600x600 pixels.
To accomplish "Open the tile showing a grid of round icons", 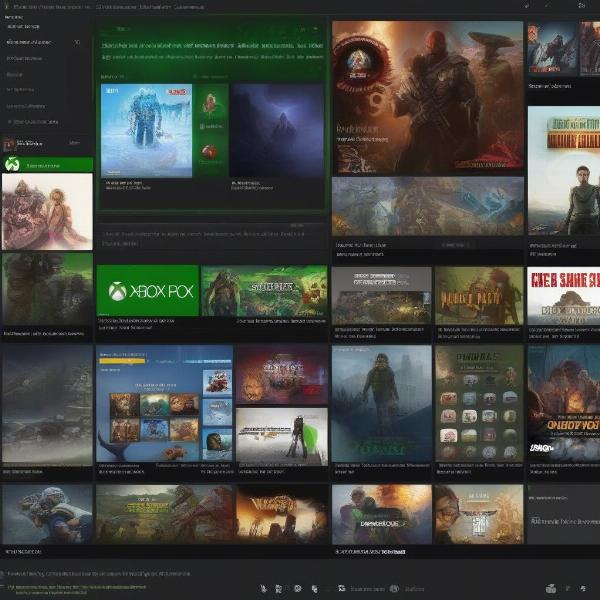I will [479, 404].
